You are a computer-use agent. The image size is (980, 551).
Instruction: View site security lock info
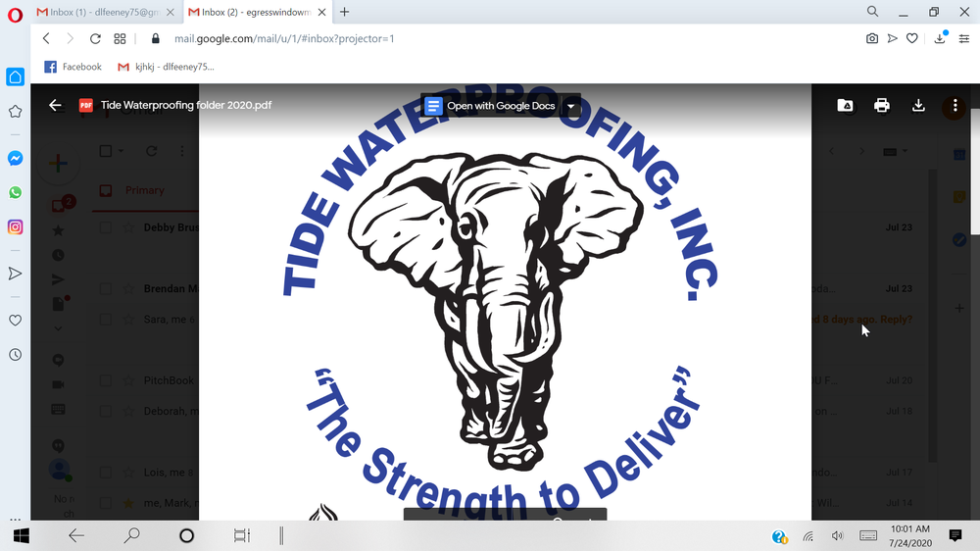[156, 38]
